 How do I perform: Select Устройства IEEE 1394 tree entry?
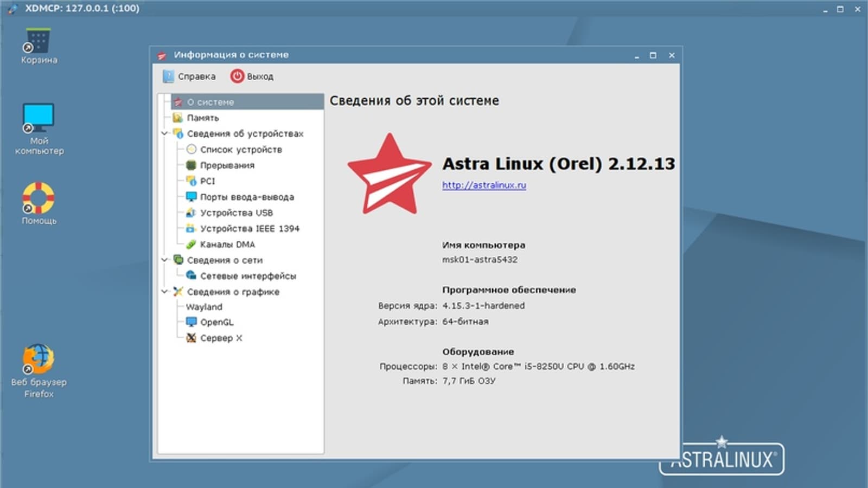pyautogui.click(x=250, y=228)
